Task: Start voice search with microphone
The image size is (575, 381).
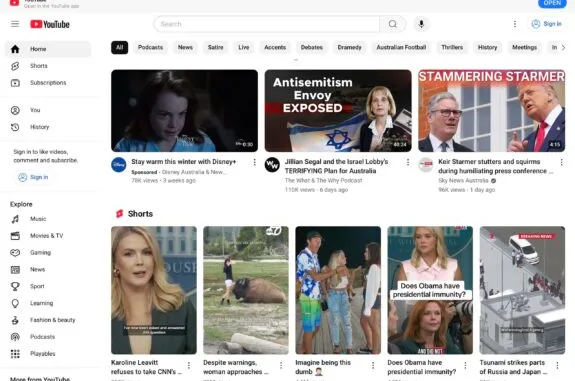Action: tap(421, 24)
